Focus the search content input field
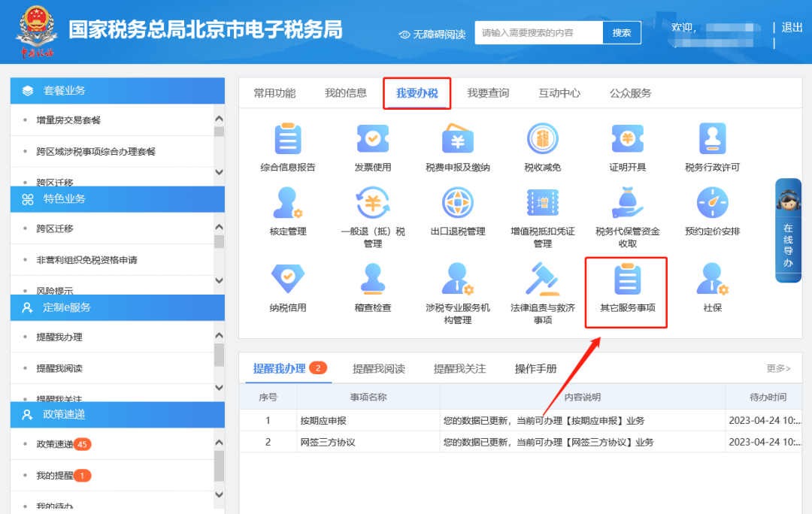The width and height of the screenshot is (812, 514). pos(538,33)
